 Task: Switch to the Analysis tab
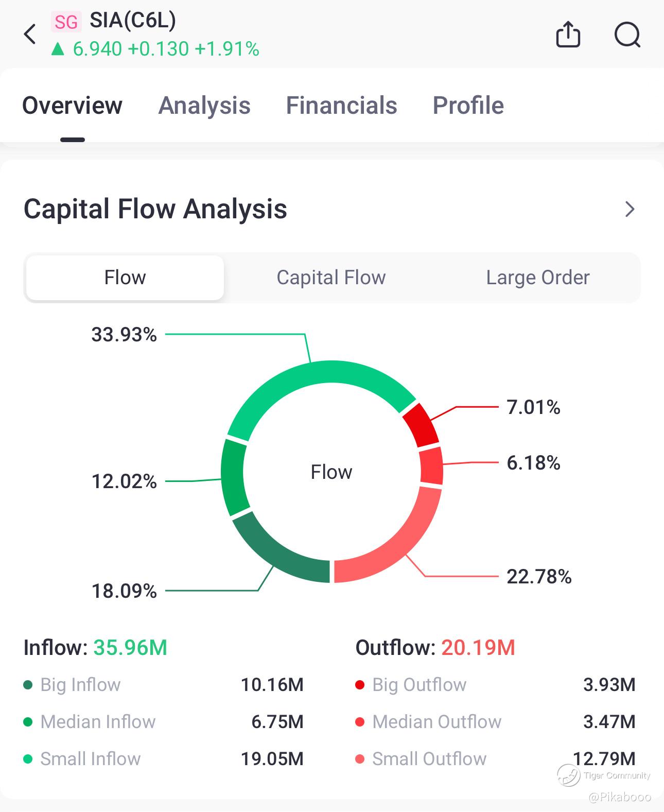204,106
